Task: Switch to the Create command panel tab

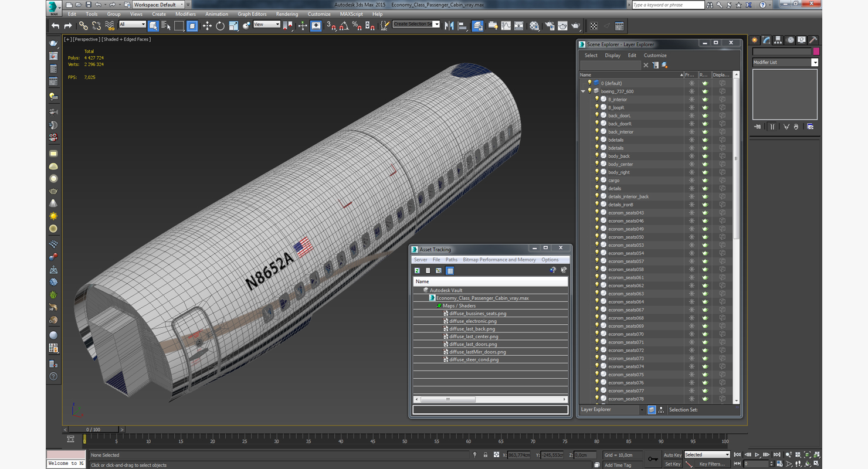Action: tap(755, 40)
